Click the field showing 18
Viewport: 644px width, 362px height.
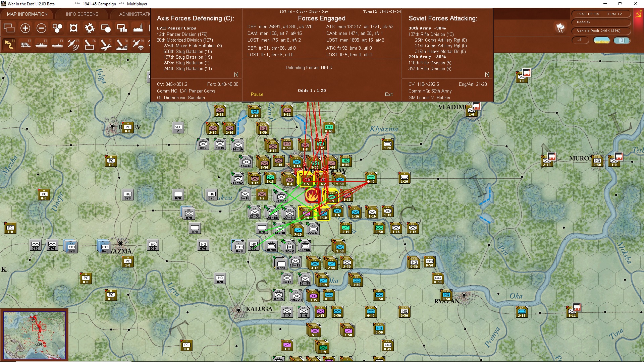tap(581, 40)
